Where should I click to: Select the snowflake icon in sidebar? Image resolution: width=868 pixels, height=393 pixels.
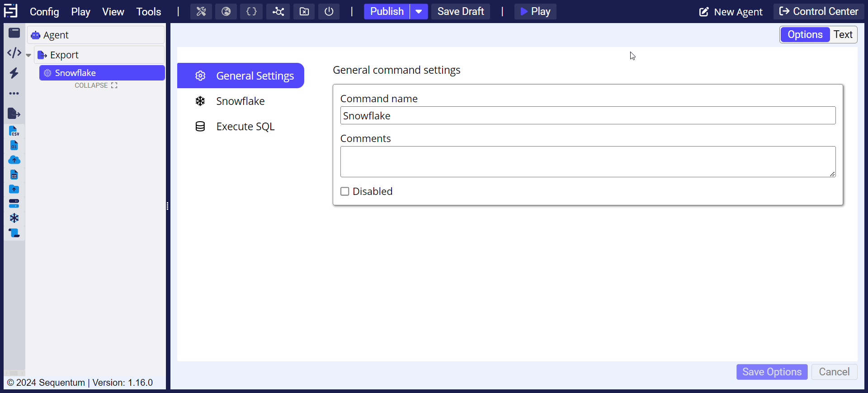(x=14, y=218)
